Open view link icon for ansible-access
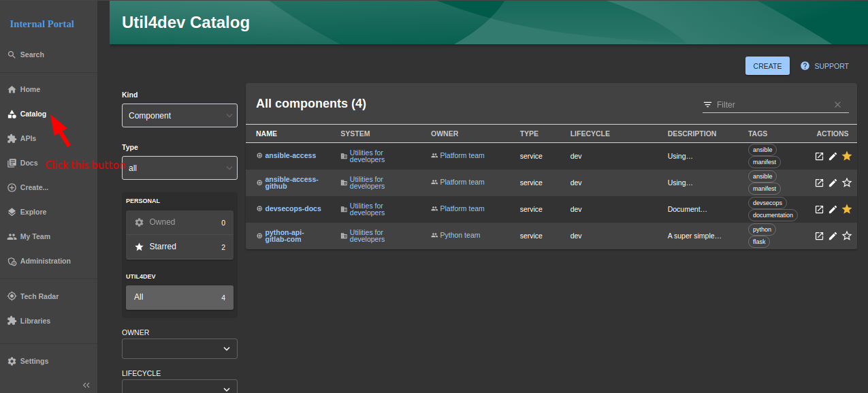868x393 pixels. (819, 156)
